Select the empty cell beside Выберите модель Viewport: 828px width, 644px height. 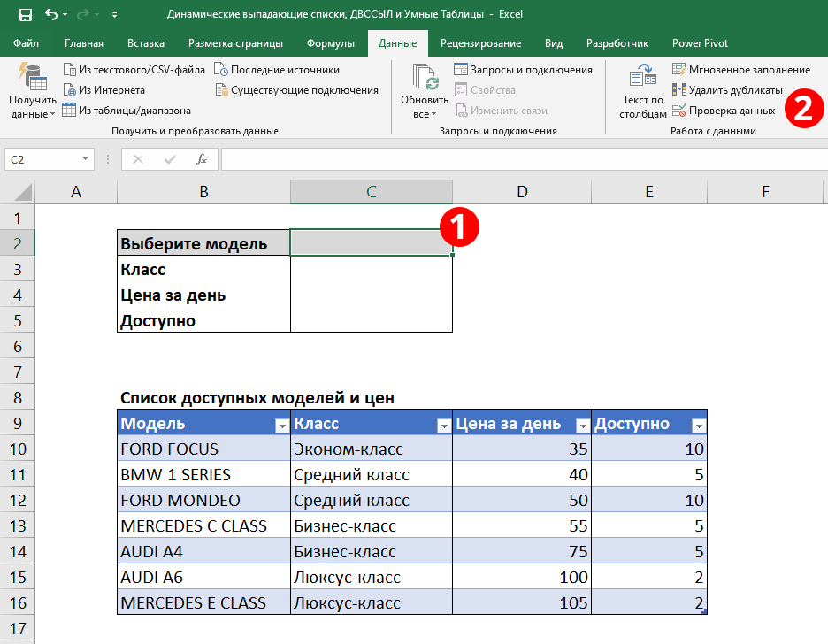[x=372, y=243]
